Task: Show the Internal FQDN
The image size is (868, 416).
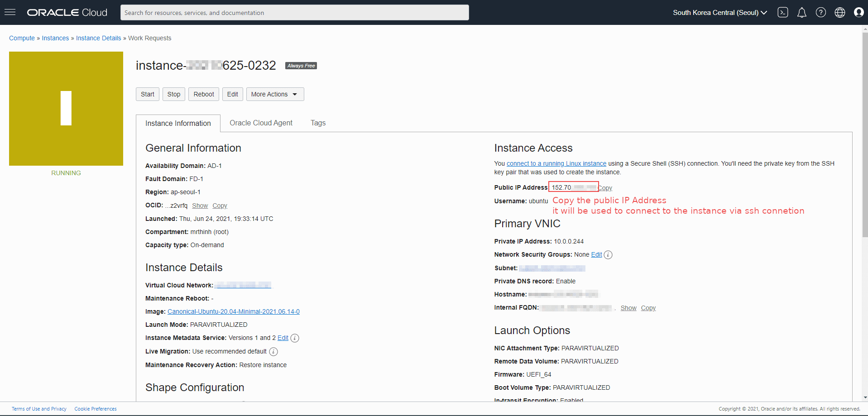Action: point(628,308)
